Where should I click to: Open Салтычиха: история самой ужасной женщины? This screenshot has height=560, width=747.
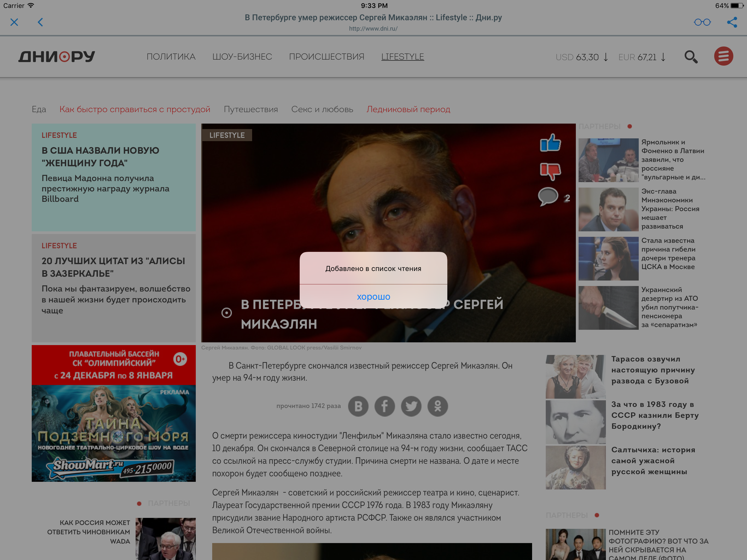(x=653, y=461)
